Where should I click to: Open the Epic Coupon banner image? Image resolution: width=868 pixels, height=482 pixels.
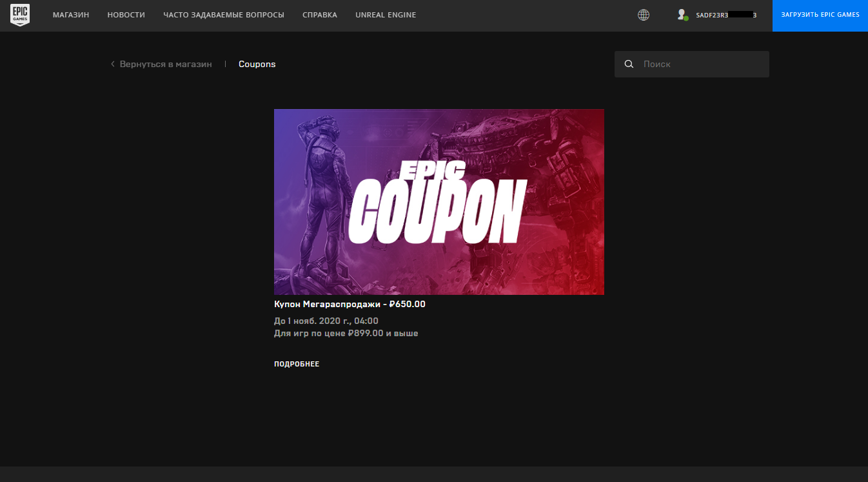click(439, 201)
